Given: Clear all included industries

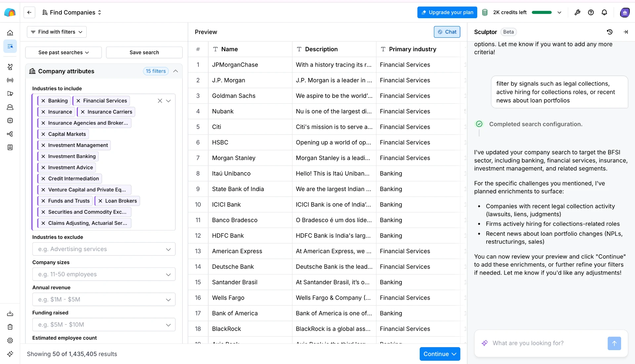Looking at the screenshot, I should 160,101.
